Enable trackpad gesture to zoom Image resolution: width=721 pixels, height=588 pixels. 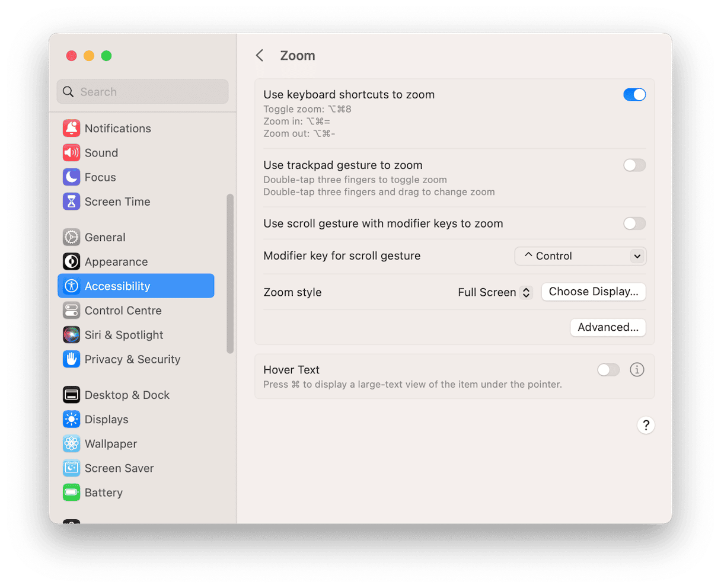pyautogui.click(x=634, y=165)
